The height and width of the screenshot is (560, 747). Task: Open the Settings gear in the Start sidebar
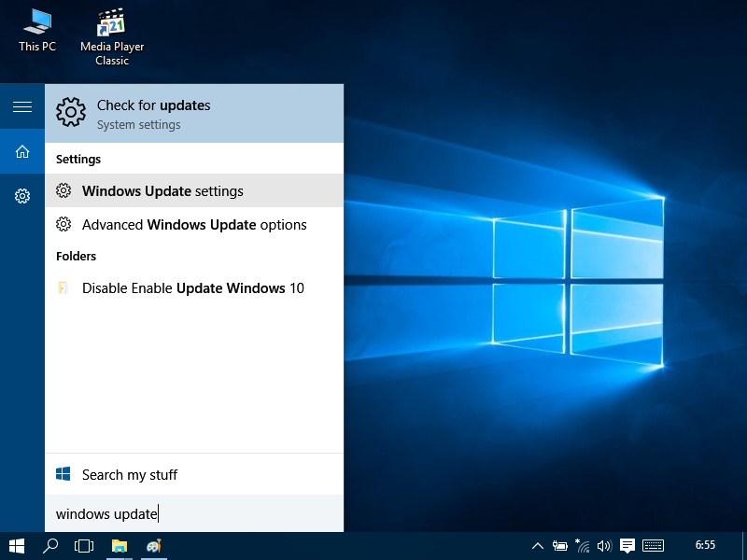[22, 196]
